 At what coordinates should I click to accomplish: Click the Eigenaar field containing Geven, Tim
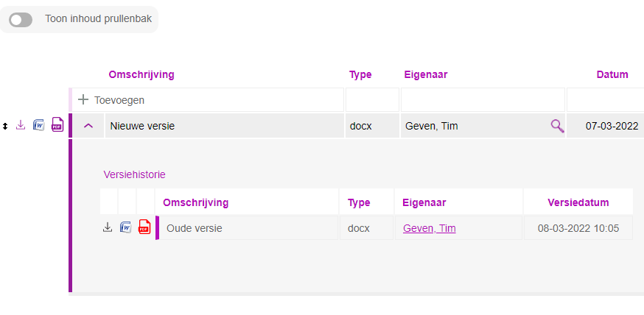483,126
